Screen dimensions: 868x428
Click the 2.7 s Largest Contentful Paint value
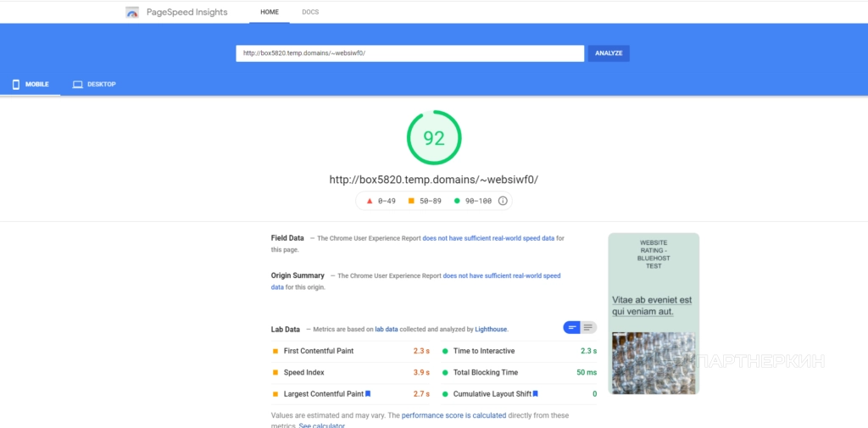(421, 394)
